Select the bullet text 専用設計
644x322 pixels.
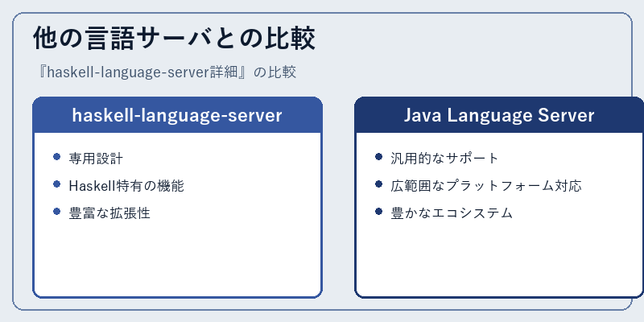[x=96, y=158]
